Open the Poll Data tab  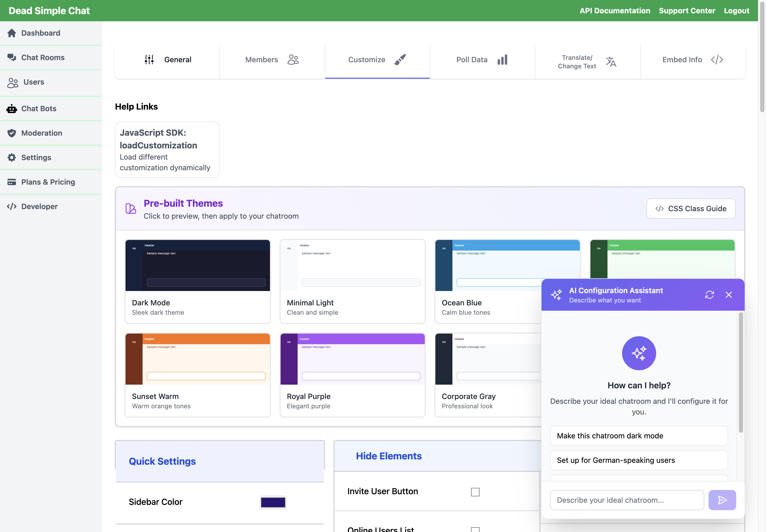[482, 62]
